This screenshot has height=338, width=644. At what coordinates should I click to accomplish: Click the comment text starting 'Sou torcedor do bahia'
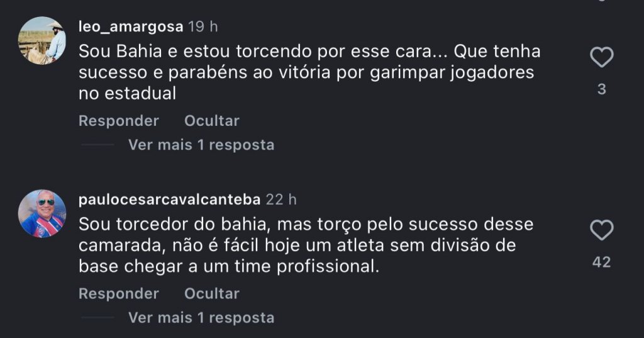(306, 245)
